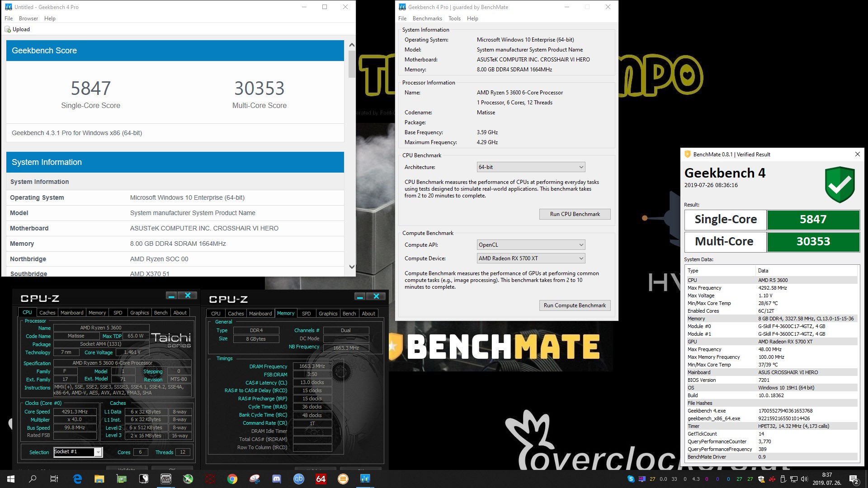Click the Core Speed 4291.3 MHz field
The image size is (868, 488).
(75, 412)
